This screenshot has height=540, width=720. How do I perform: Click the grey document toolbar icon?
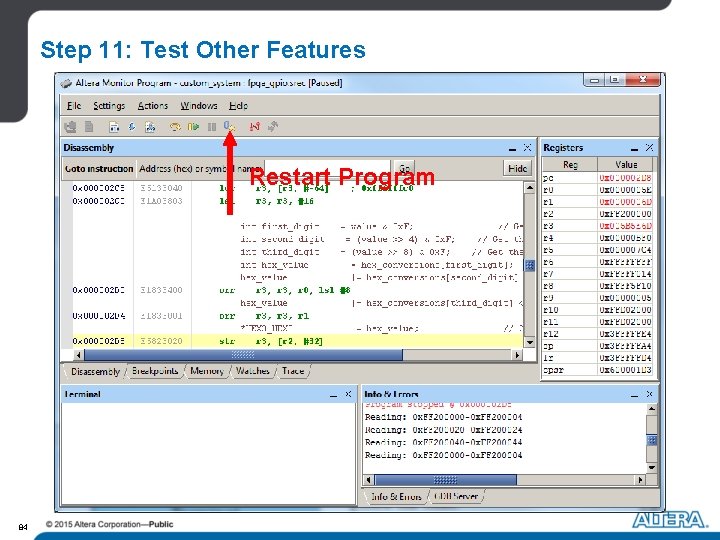(x=89, y=127)
